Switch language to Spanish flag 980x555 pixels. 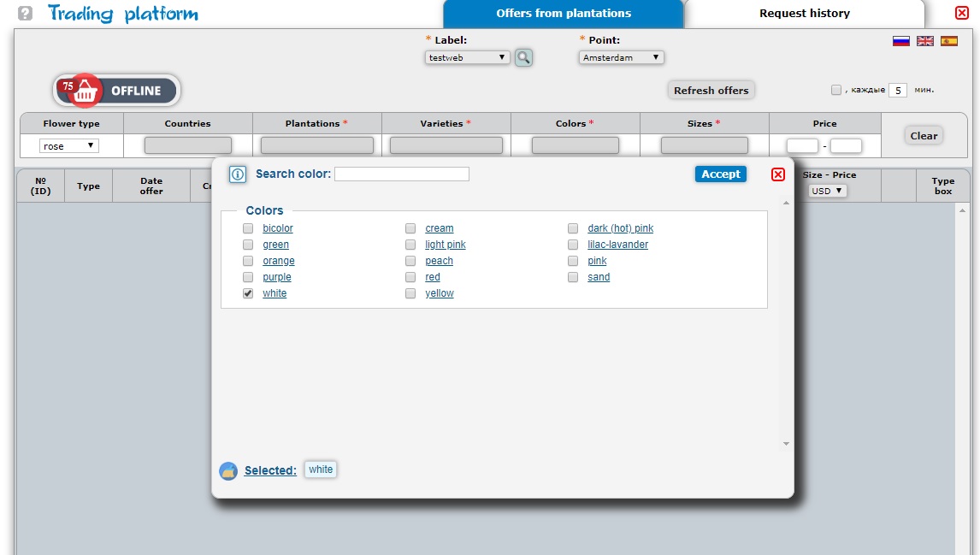click(948, 41)
